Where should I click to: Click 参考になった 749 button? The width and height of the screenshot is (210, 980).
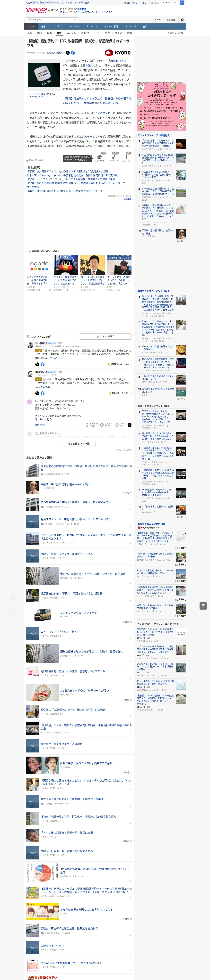tap(119, 393)
